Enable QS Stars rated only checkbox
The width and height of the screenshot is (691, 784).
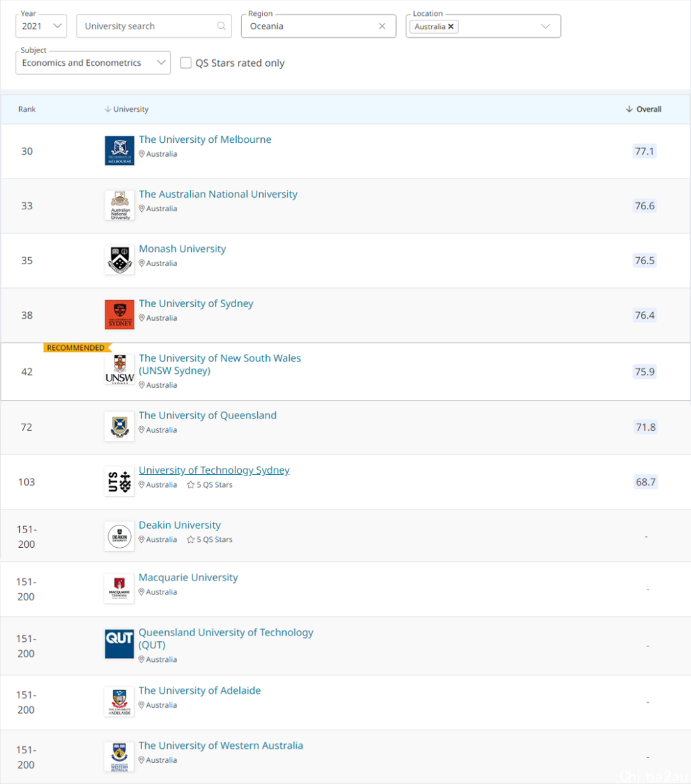(186, 63)
